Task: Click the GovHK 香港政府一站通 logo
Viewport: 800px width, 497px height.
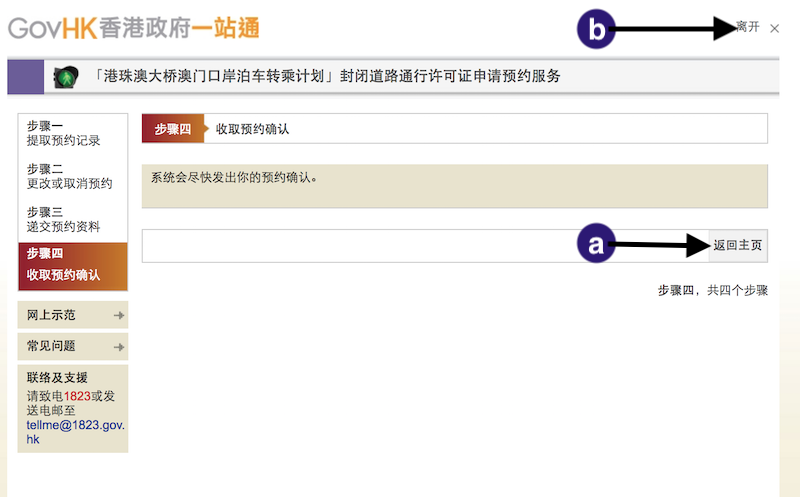Action: tap(133, 27)
